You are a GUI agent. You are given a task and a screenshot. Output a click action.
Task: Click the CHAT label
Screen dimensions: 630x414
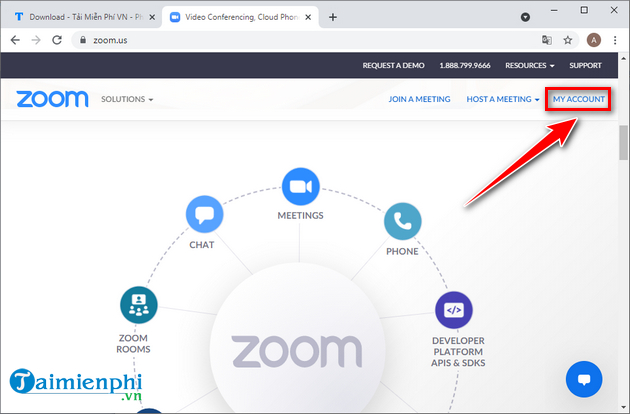[x=202, y=245]
